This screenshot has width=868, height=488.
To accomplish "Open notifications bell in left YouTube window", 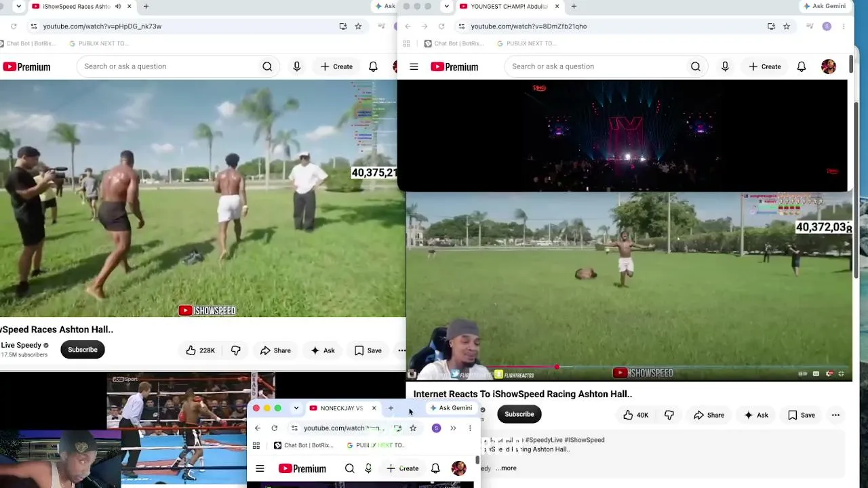I will [373, 66].
